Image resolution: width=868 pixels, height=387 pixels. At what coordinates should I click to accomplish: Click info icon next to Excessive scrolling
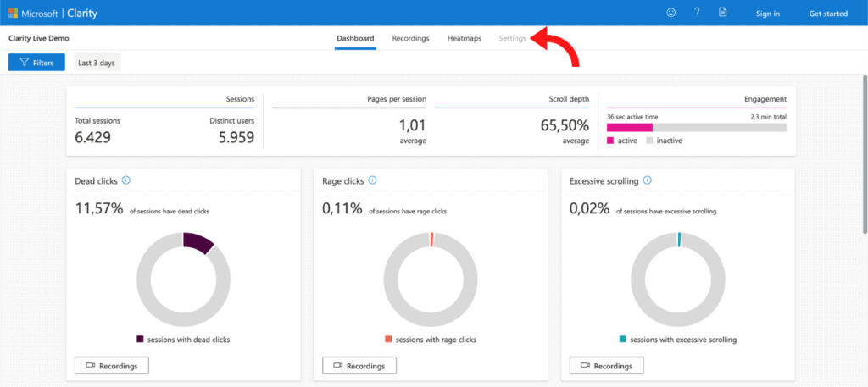648,180
